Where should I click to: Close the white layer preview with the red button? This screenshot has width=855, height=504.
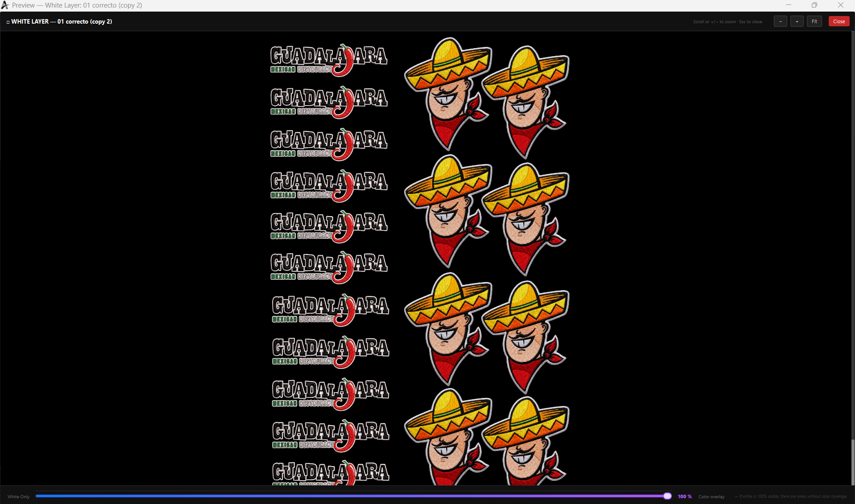point(839,21)
